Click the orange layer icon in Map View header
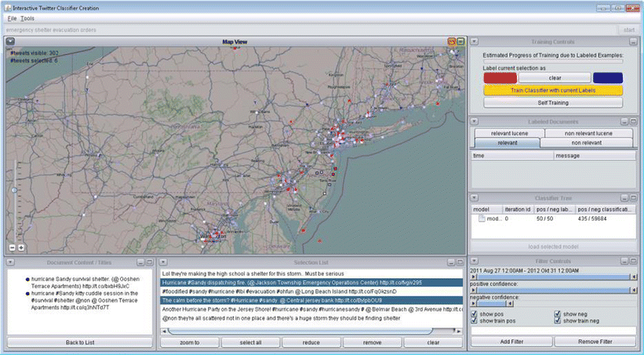The height and width of the screenshot is (355, 644). (451, 41)
